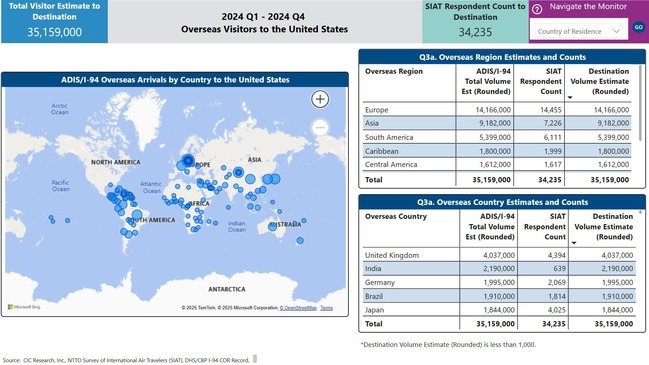The image size is (649, 365).
Task: Click India's SIAT respondent count 639
Action: (x=559, y=269)
